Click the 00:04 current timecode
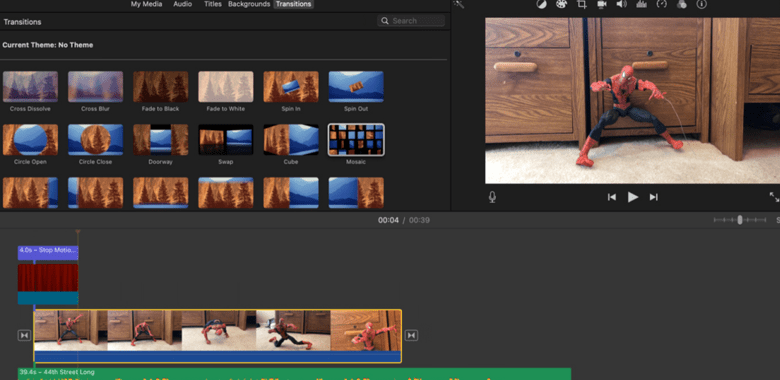The image size is (780, 380). click(x=389, y=220)
